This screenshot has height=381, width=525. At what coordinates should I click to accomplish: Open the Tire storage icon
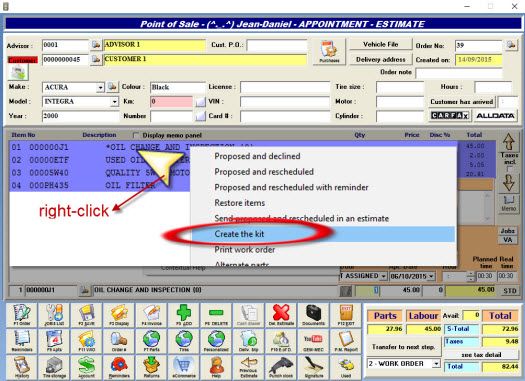click(x=54, y=367)
